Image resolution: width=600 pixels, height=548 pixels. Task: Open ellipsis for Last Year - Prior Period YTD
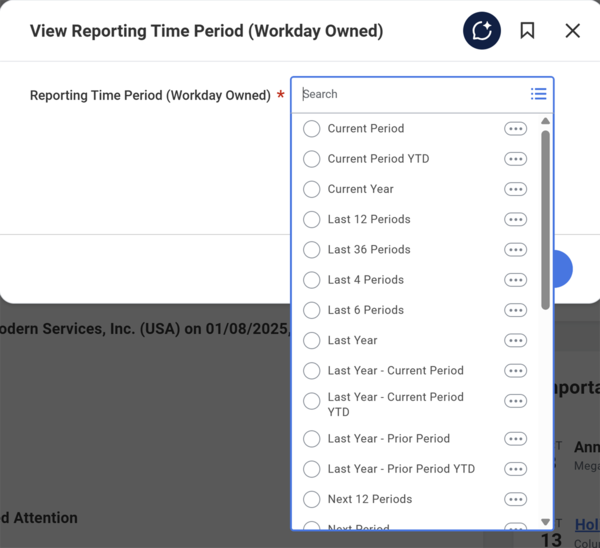pos(515,469)
